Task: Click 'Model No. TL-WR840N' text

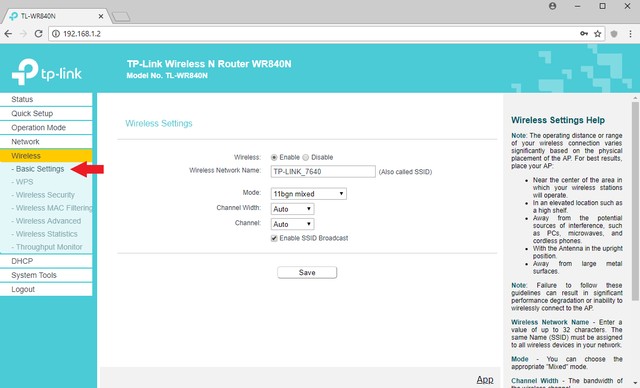Action: click(167, 76)
